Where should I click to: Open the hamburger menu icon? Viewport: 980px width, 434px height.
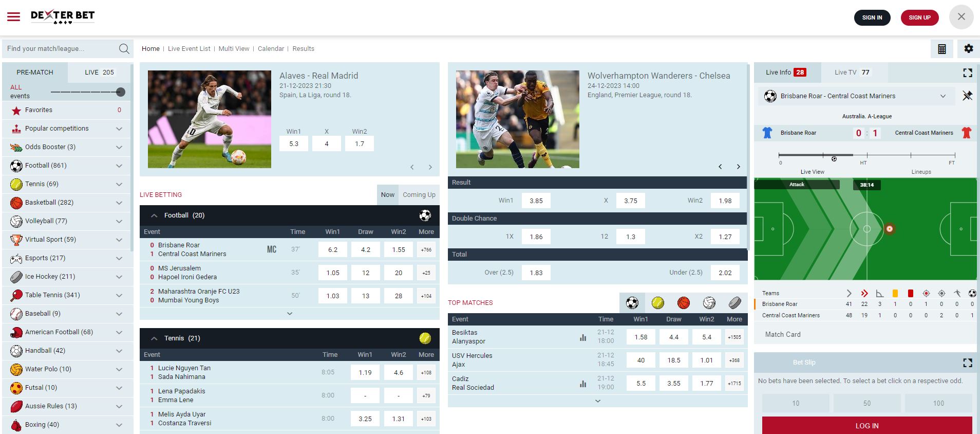[x=13, y=17]
